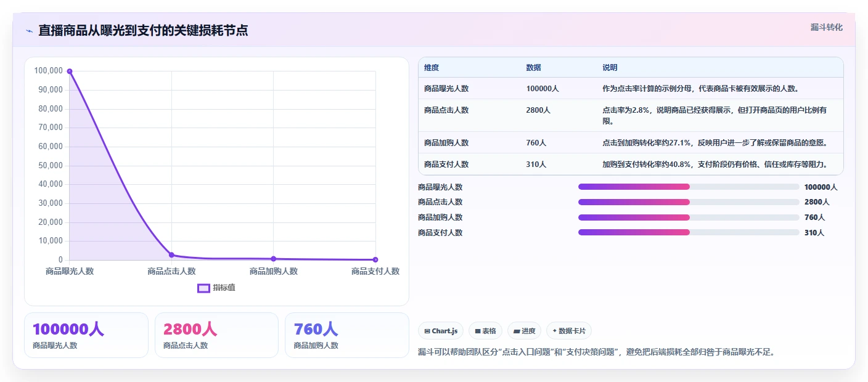Click the 商品支付人数 x-axis label on the chart
Image resolution: width=868 pixels, height=382 pixels.
pos(375,271)
